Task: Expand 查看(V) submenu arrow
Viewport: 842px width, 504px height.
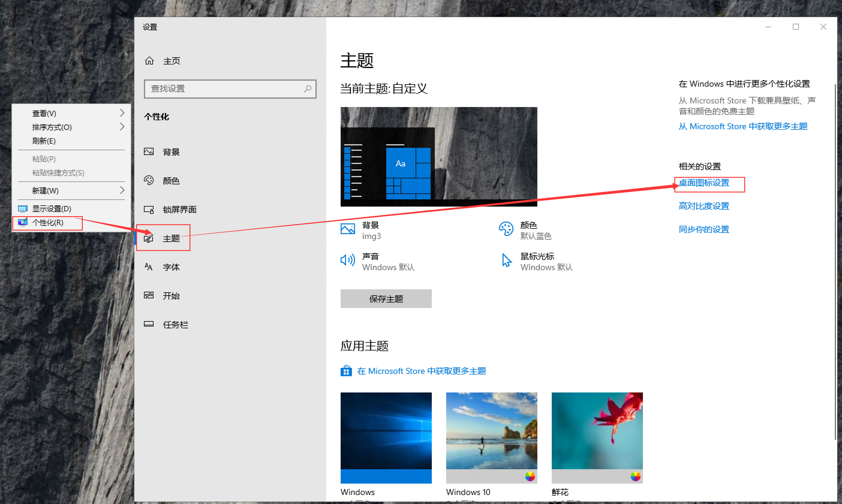Action: pyautogui.click(x=122, y=113)
